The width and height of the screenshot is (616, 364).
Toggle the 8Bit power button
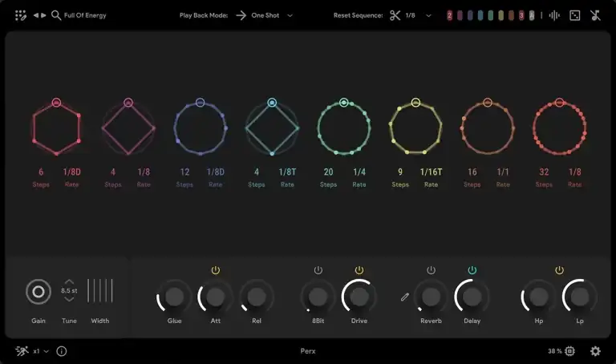click(x=318, y=270)
